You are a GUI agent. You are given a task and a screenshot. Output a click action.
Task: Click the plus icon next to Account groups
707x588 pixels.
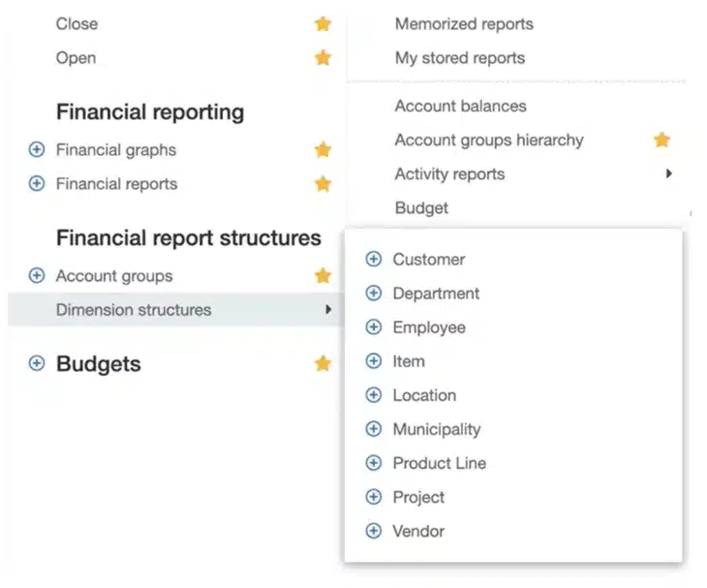pos(37,276)
